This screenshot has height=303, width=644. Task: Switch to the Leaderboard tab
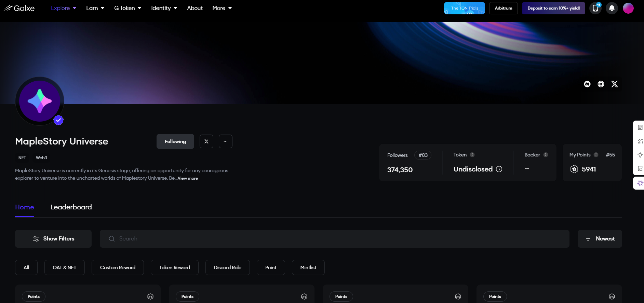coord(71,207)
